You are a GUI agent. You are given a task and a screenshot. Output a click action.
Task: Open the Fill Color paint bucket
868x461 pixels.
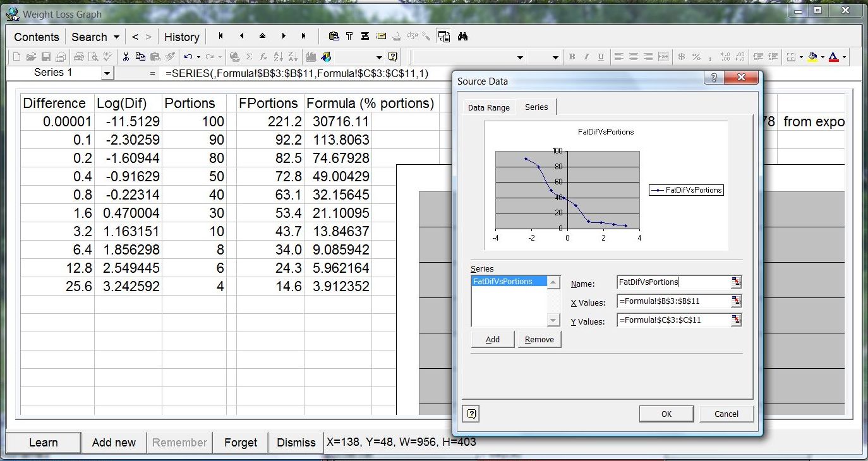812,57
